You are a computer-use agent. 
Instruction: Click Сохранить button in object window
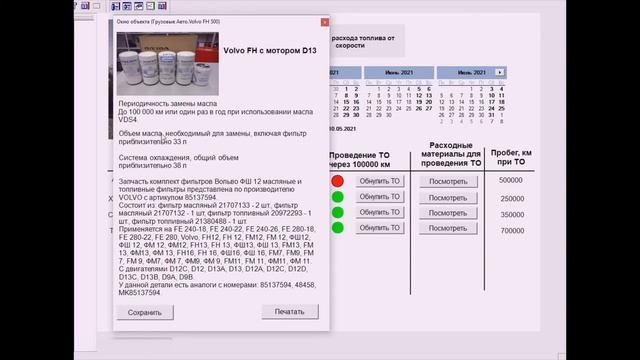(x=145, y=312)
